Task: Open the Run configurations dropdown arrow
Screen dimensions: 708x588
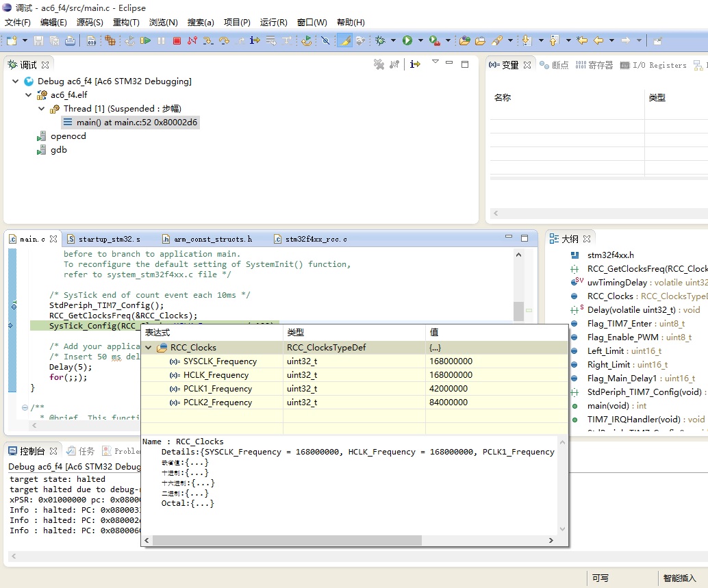Action: 420,40
